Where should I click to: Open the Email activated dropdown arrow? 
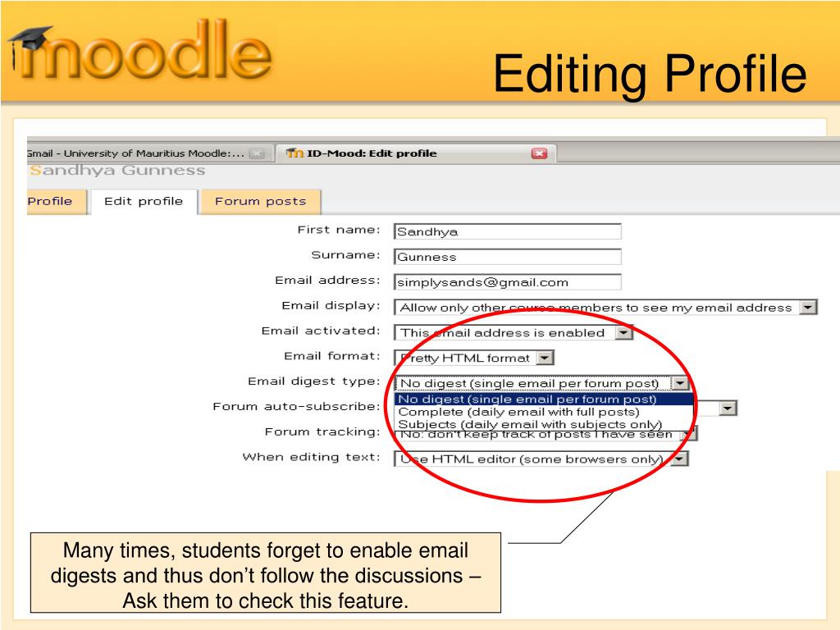(623, 333)
